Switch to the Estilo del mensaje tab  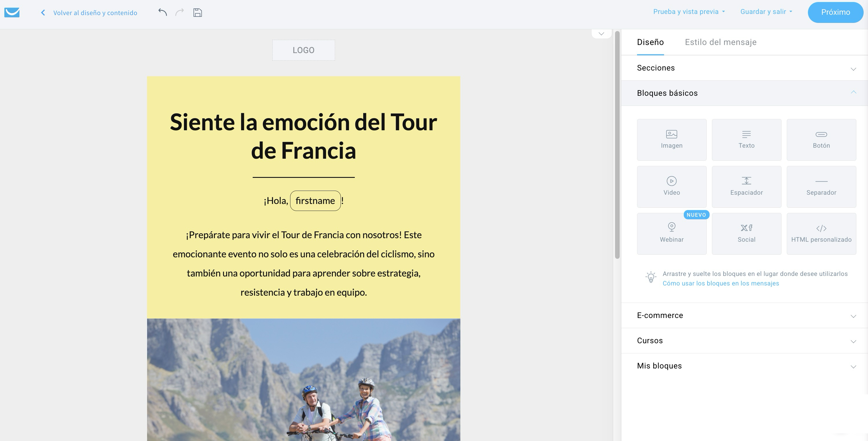tap(720, 42)
